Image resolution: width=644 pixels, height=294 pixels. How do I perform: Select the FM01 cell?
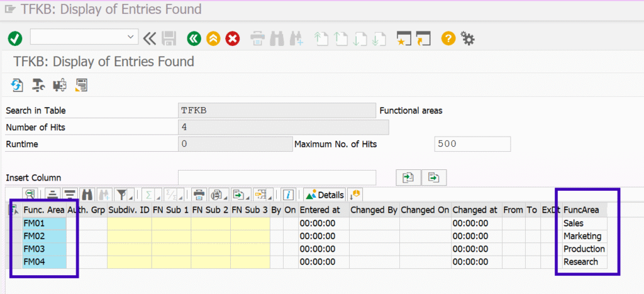tap(44, 223)
